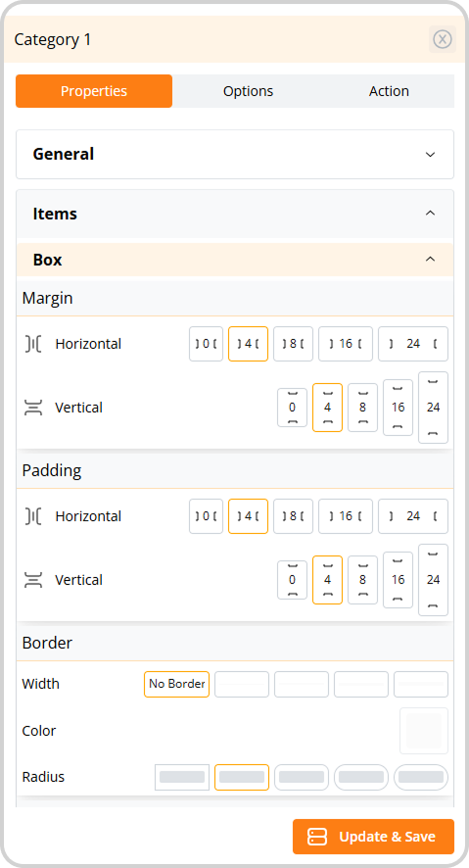Select the fully rounded Radius option

[x=421, y=777]
